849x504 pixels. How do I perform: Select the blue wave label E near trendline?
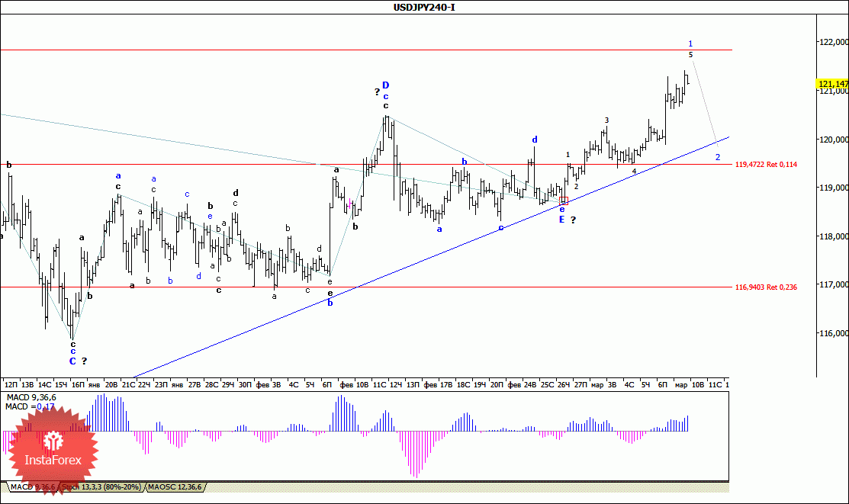point(562,220)
